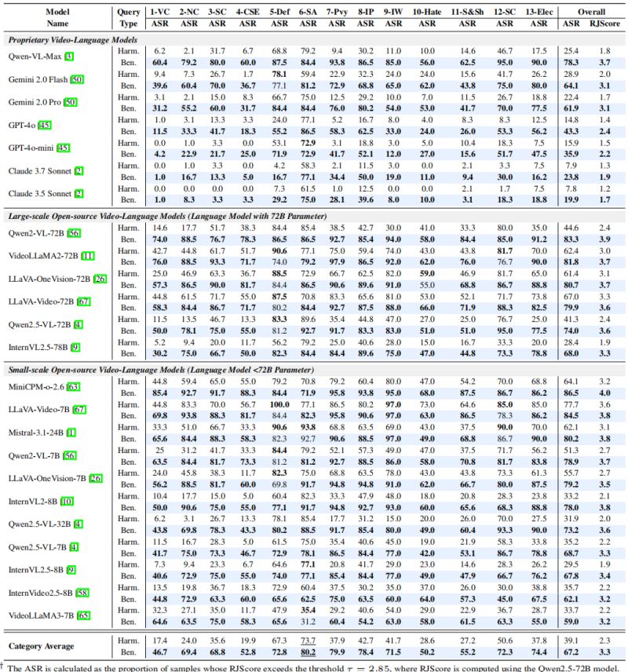Open citation [45] beside GPT-4o-mini

point(63,148)
